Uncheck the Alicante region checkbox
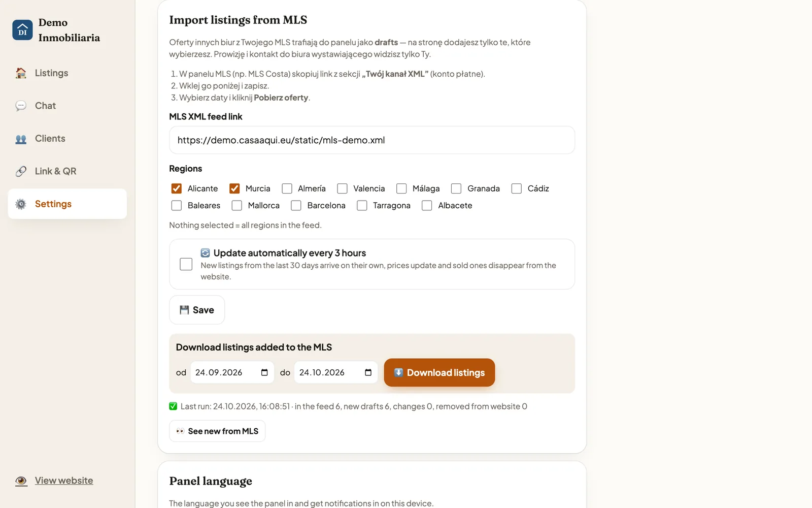 [x=177, y=188]
